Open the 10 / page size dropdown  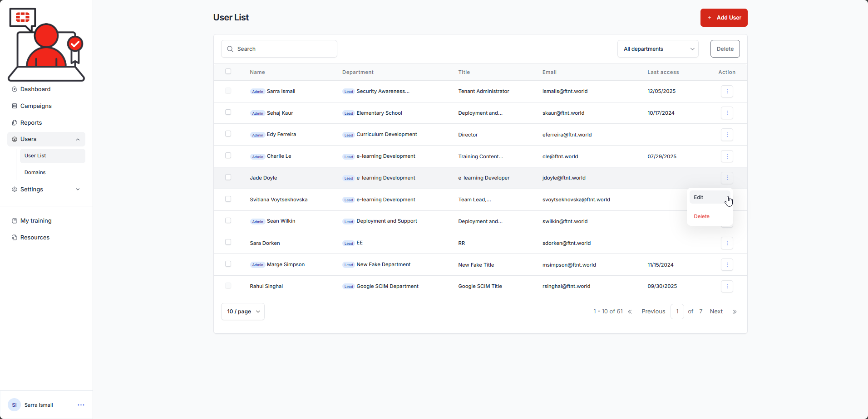pyautogui.click(x=243, y=312)
